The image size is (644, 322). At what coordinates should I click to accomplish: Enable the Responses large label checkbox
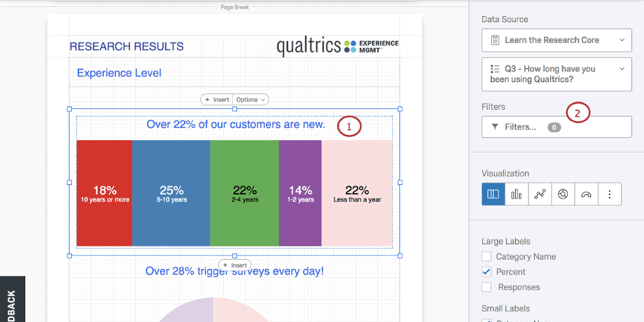point(486,287)
